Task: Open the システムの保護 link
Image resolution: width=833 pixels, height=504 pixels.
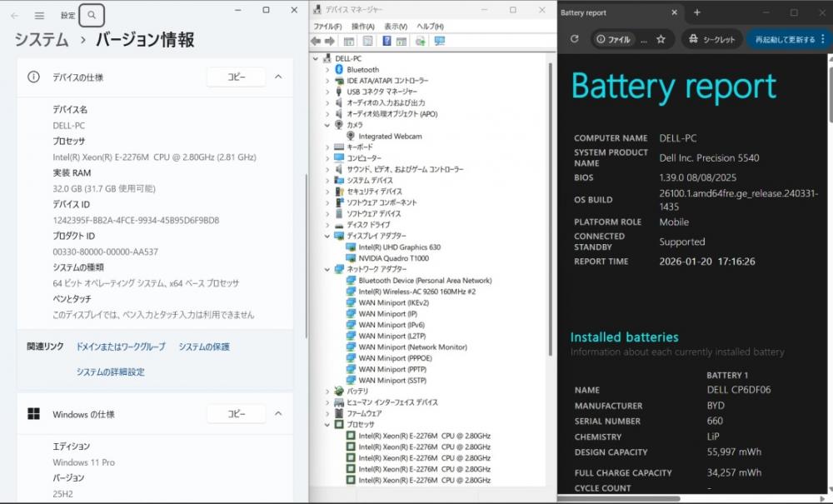Action: (204, 347)
